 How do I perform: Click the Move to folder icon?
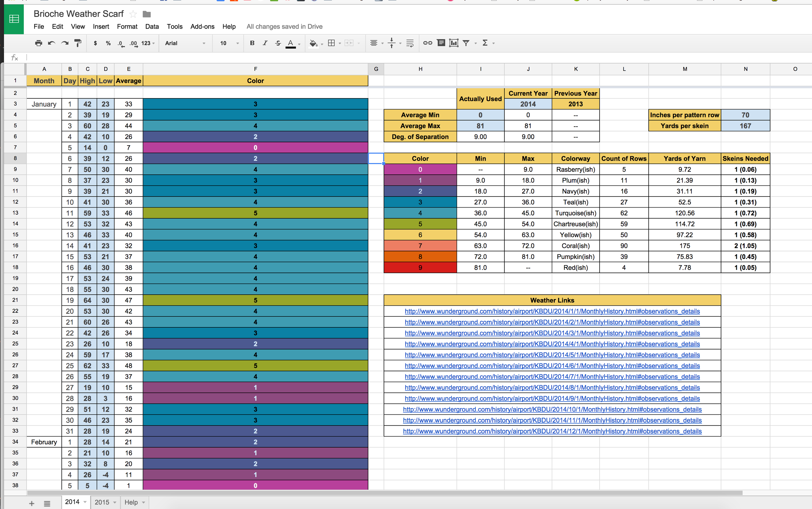pos(147,14)
